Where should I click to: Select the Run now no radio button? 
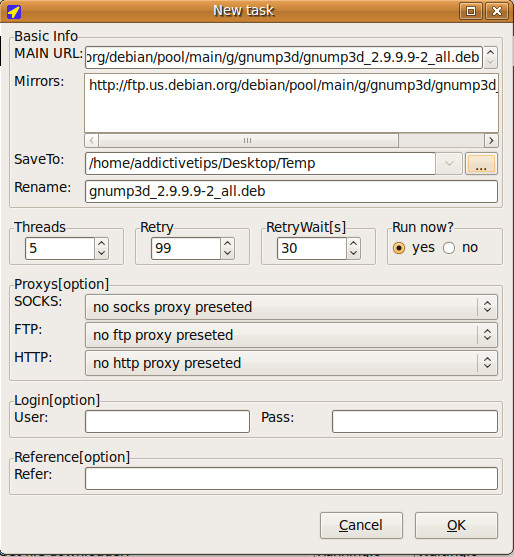[x=449, y=248]
